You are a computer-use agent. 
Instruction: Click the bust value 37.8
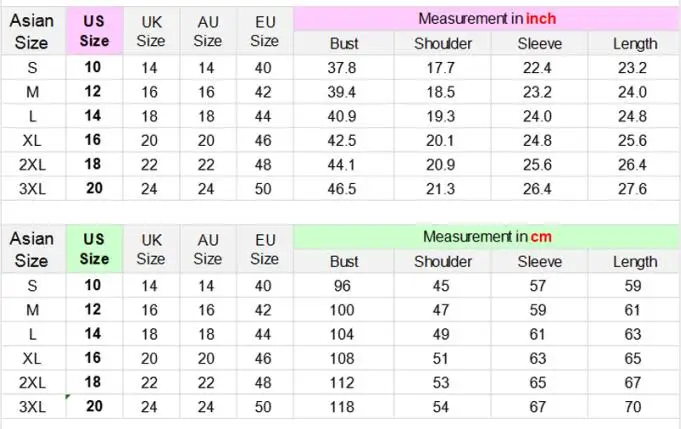[343, 68]
